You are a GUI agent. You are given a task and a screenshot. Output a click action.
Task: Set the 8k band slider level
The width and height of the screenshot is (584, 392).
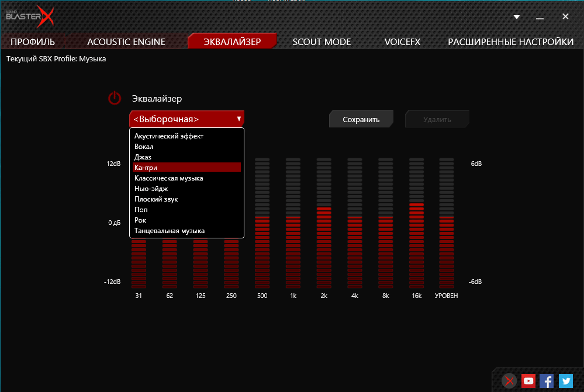pyautogui.click(x=385, y=223)
